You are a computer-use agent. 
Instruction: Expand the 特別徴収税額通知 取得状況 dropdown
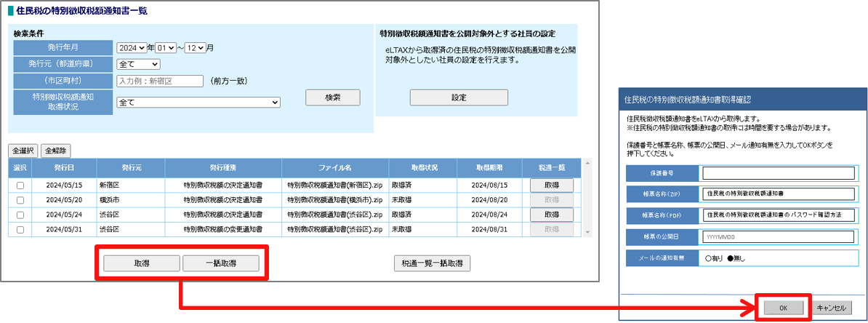coord(198,103)
